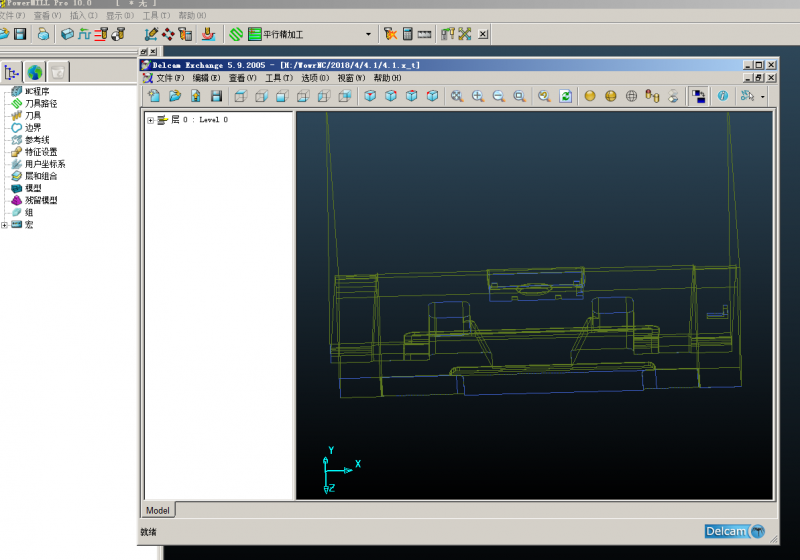Click the red diamonds point distribution icon

coord(168,34)
